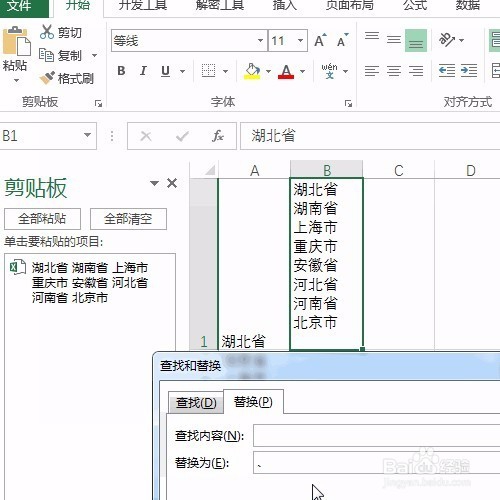Expand phonetic guide dropdown arrow

tap(346, 71)
